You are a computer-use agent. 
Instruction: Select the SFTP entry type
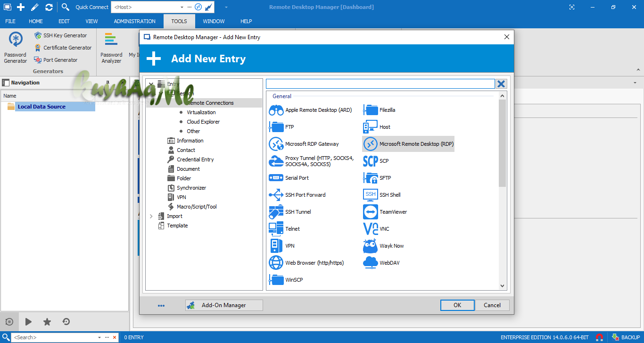click(x=377, y=178)
